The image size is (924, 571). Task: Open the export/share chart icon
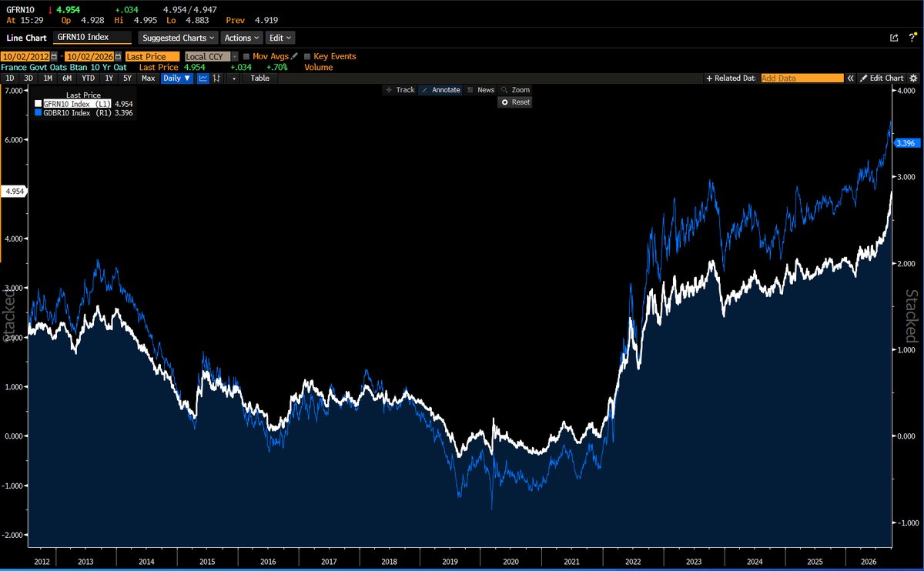[x=894, y=37]
